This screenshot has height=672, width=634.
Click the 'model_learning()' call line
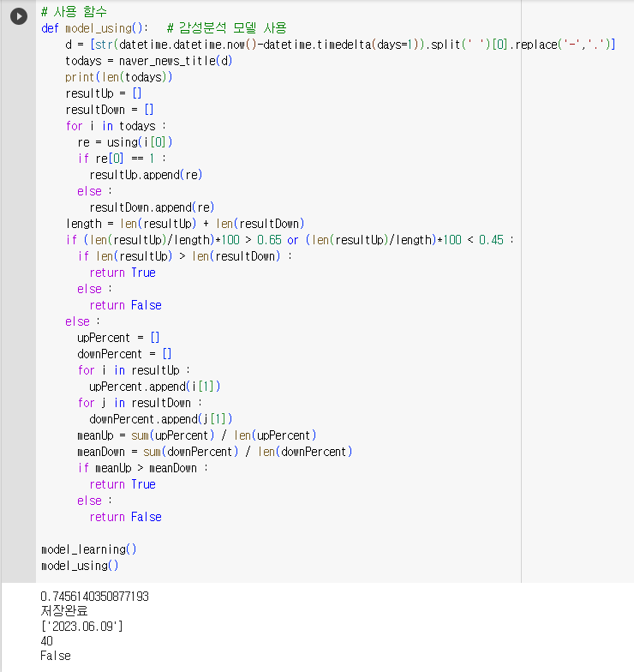click(89, 549)
